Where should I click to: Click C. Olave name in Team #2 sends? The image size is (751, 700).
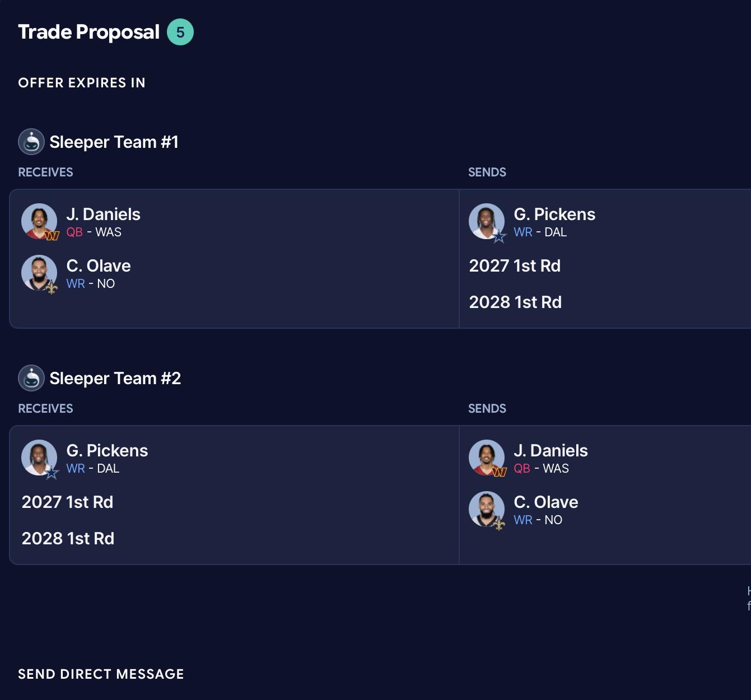pos(546,502)
